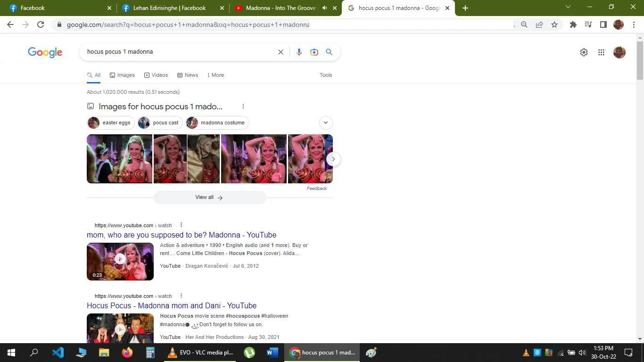Start a voice search with microphone
Viewport: 644px width, 362px height.
299,52
